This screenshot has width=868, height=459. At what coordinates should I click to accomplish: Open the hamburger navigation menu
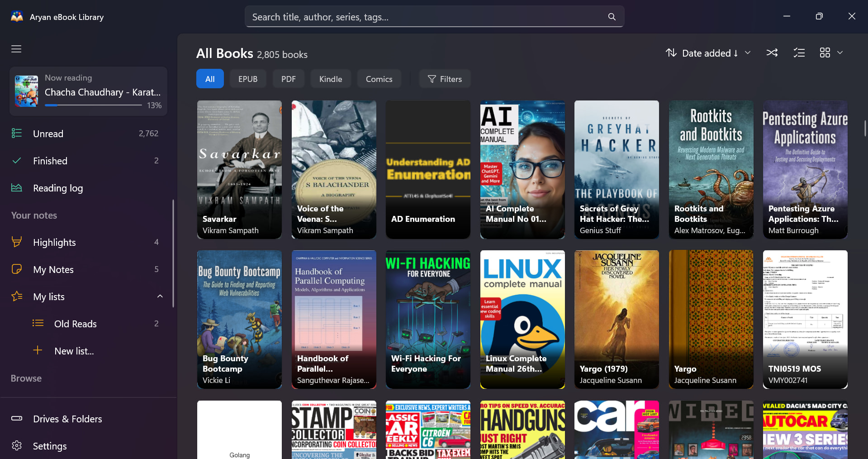click(16, 49)
